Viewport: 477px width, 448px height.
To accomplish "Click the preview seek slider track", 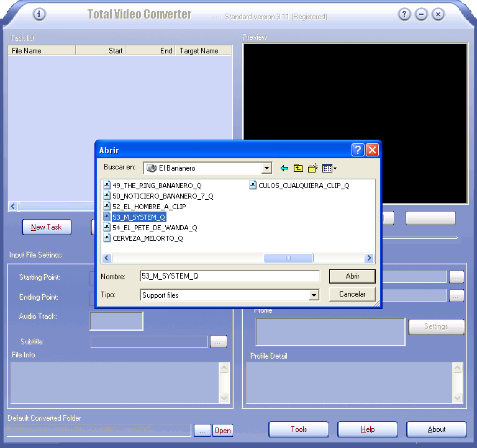I will [420, 238].
